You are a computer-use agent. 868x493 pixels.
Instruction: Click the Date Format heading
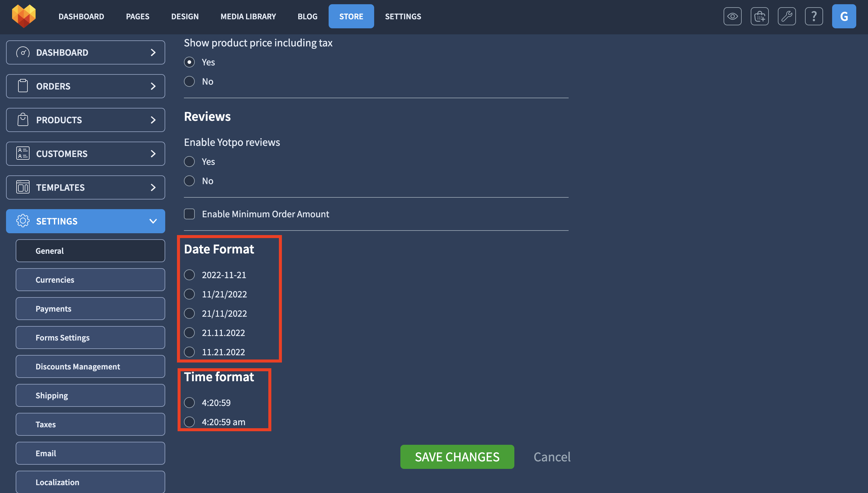click(x=219, y=249)
